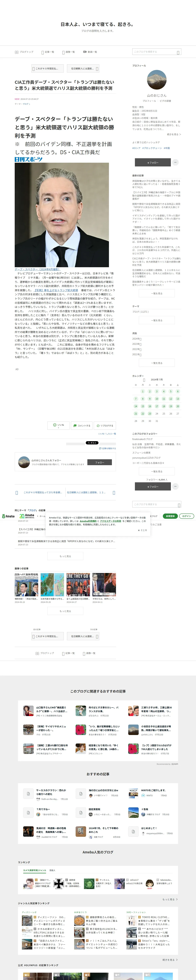196x980 pixels.
Task: Click three-dot menu beside follower count フォロー button
Action: [x=175, y=486]
